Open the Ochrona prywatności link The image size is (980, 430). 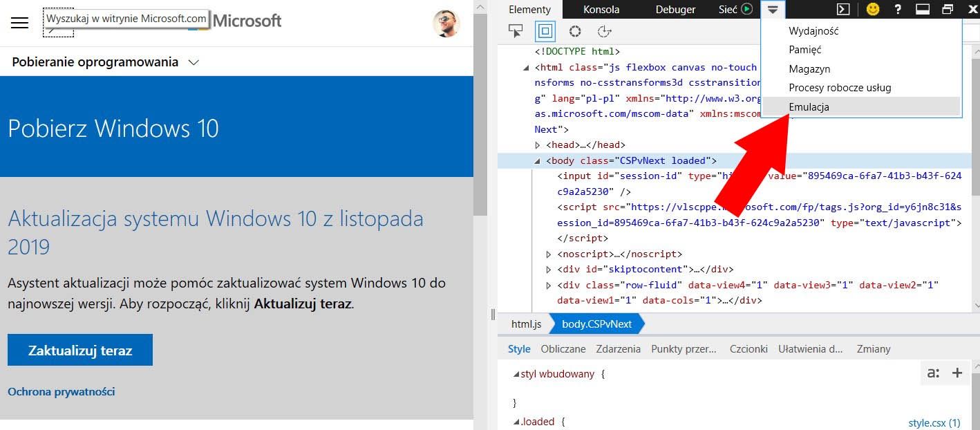pyautogui.click(x=62, y=392)
